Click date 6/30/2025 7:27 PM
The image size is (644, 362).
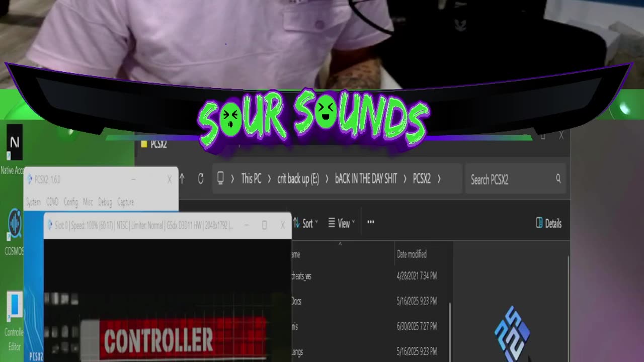click(x=417, y=326)
